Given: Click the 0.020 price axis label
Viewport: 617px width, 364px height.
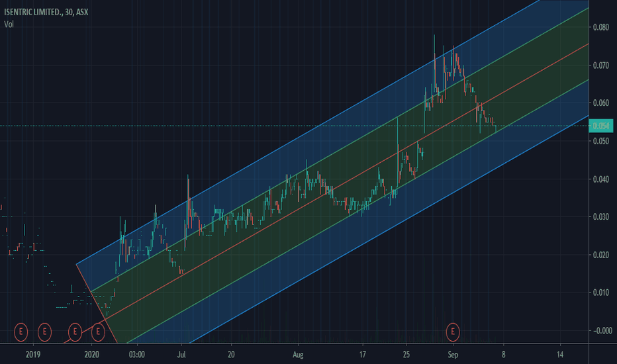Looking at the screenshot, I should (x=601, y=255).
